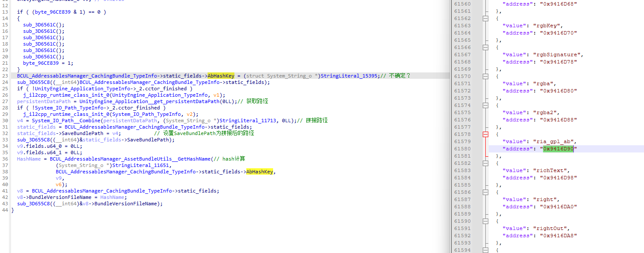This screenshot has width=644, height=253.
Task: Collapse the ria_gpl_ab entry fold marker
Action: (x=485, y=134)
